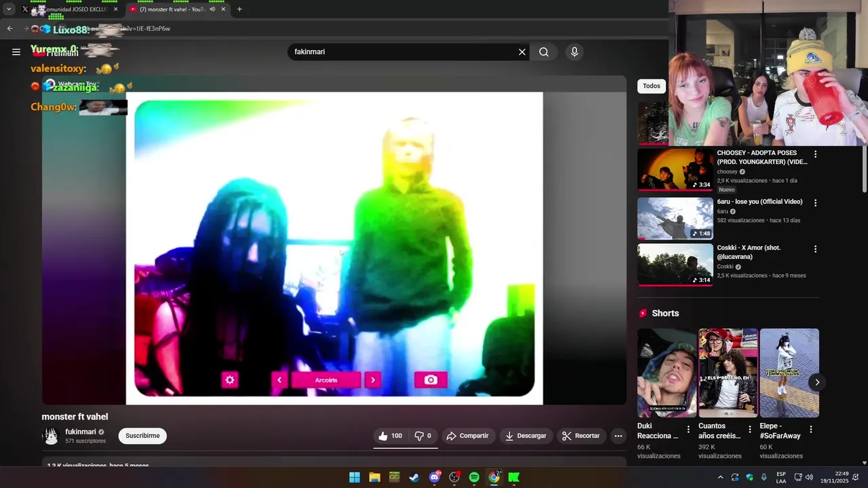Switch to the Comunidad JOSEO X tab
868x488 pixels.
point(69,9)
